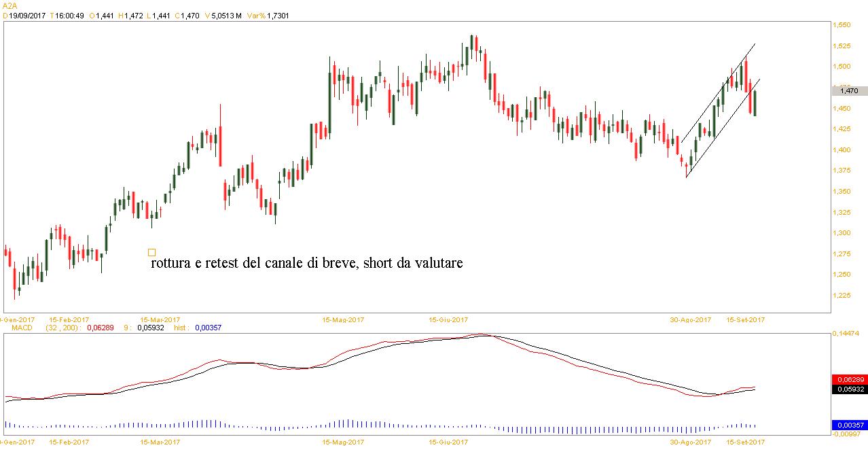868x454 pixels.
Task: Click the MACD indicator title label
Action: tap(14, 328)
